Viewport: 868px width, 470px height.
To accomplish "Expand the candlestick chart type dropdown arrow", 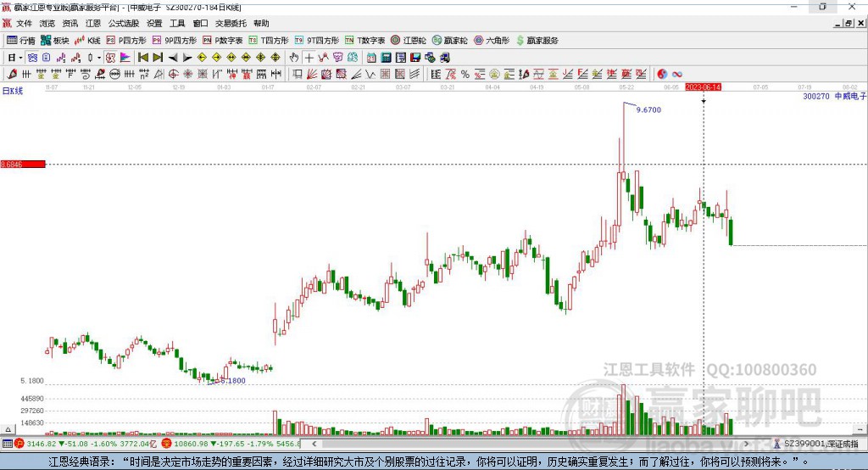I will [x=99, y=58].
